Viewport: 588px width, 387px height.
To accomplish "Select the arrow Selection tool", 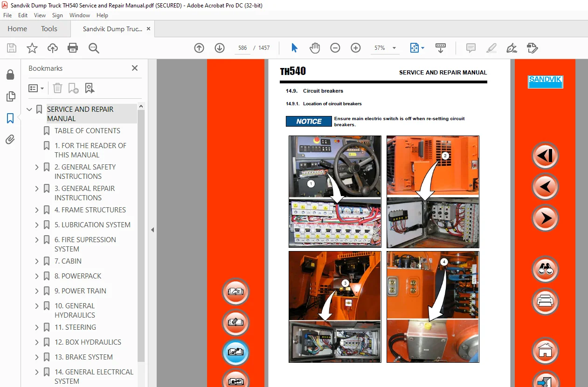I will 294,48.
